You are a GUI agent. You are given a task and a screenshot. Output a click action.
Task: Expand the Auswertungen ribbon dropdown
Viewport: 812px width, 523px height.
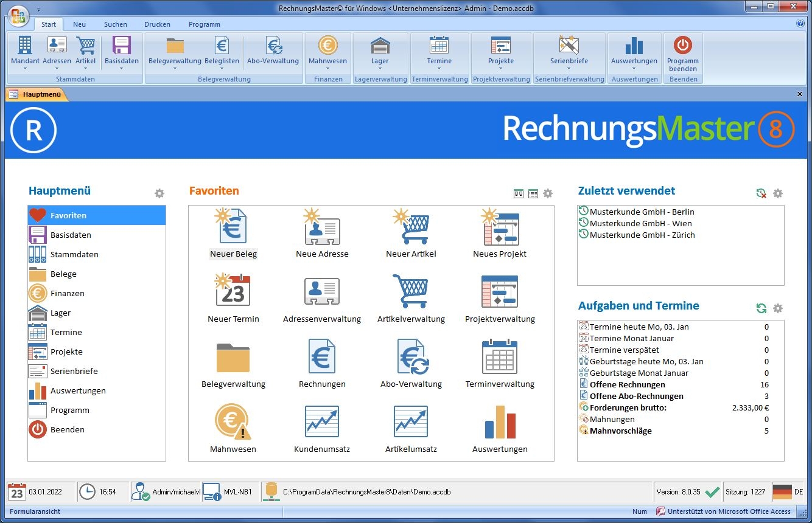pos(634,69)
